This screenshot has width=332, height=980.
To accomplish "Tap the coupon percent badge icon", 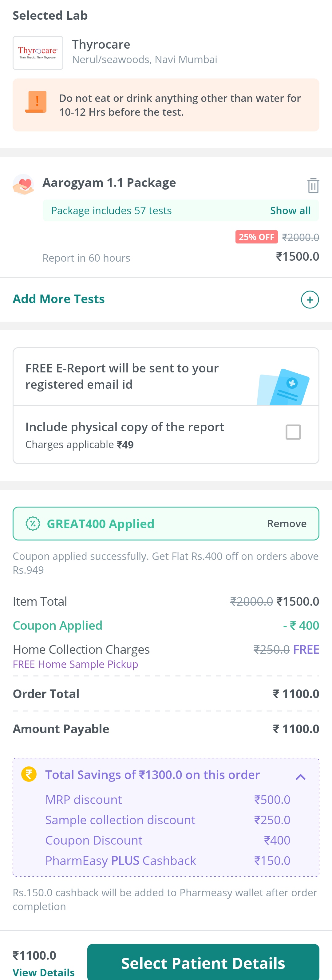I will click(33, 524).
